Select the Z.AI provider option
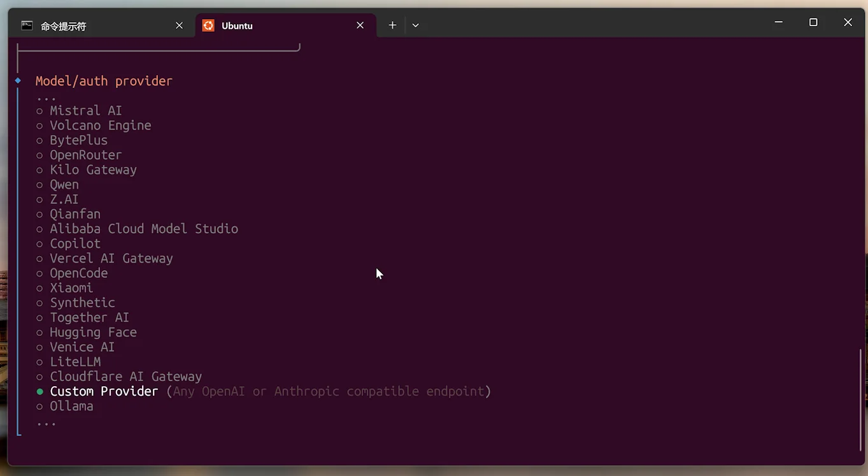 (x=57, y=199)
